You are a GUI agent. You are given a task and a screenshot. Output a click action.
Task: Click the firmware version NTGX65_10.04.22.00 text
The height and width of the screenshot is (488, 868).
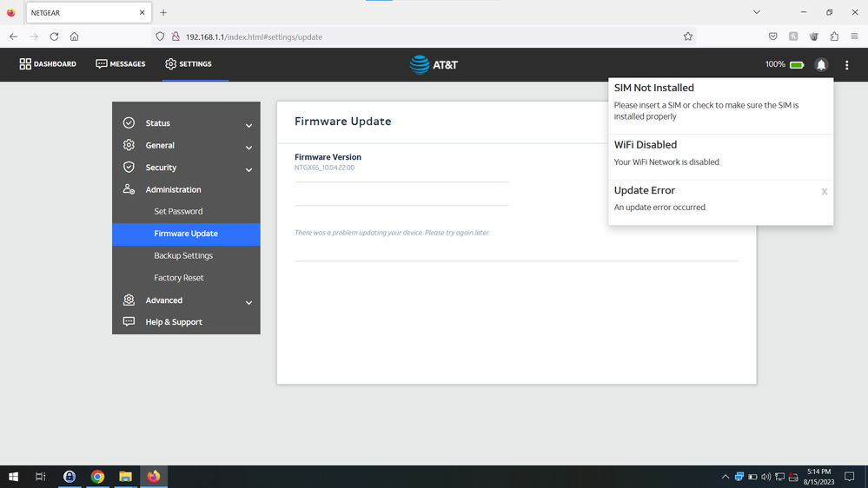pyautogui.click(x=324, y=168)
